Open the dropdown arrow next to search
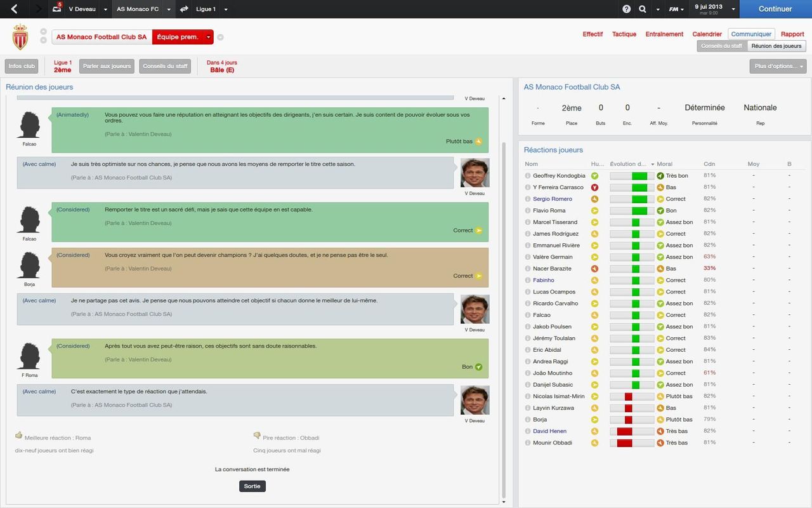The image size is (812, 508). coord(658,10)
